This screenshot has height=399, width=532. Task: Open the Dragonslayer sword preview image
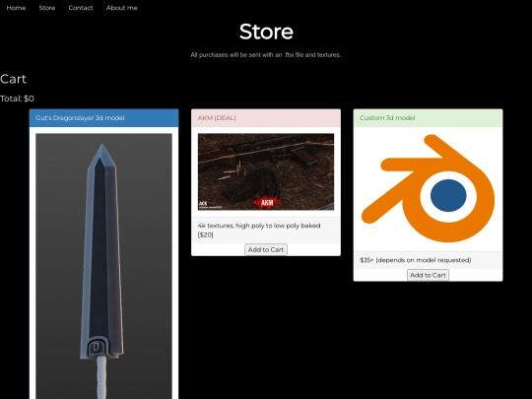tap(103, 266)
